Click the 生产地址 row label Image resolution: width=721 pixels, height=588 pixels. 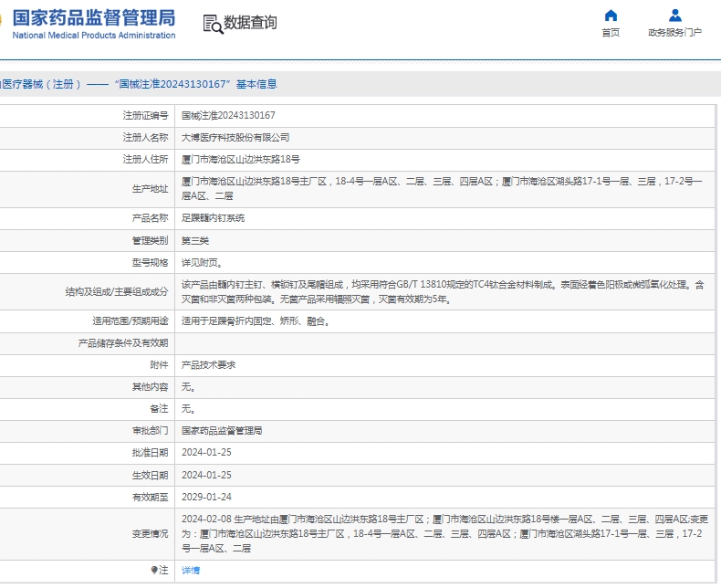tap(150, 189)
